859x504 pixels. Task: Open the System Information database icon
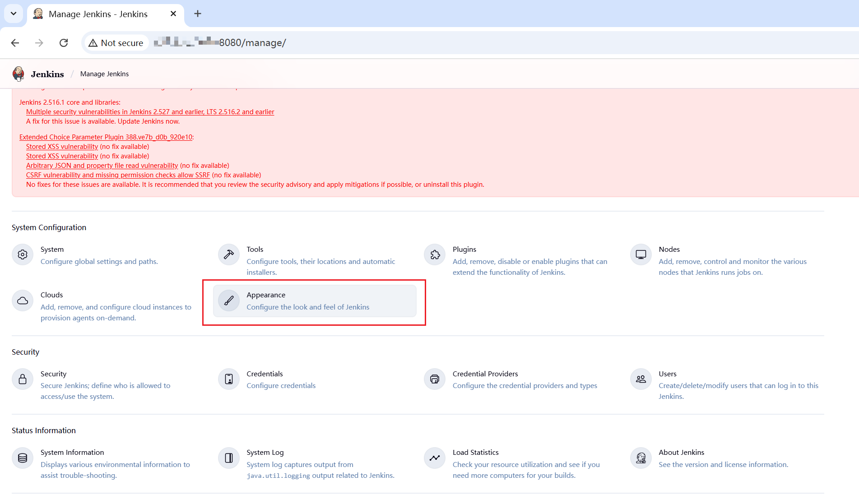tap(23, 458)
